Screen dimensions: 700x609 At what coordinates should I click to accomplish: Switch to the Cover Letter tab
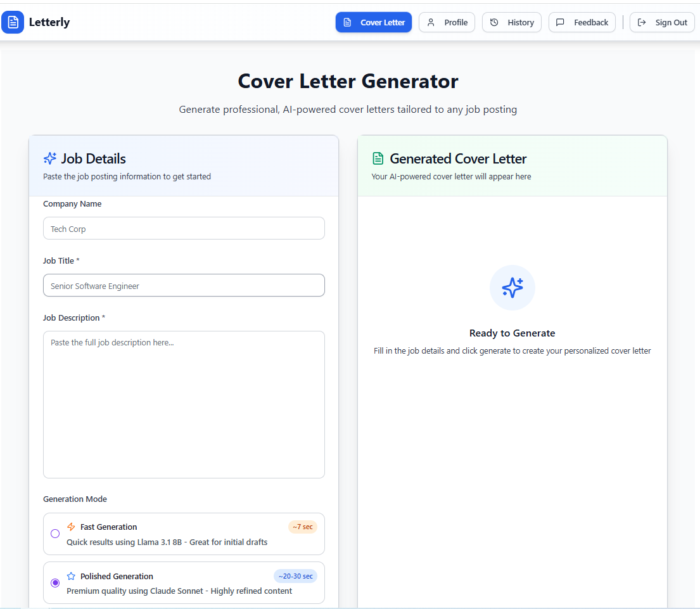point(374,22)
